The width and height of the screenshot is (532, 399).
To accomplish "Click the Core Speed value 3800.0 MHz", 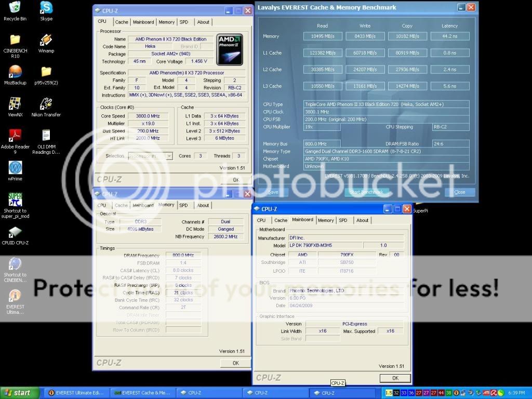I will [x=148, y=116].
